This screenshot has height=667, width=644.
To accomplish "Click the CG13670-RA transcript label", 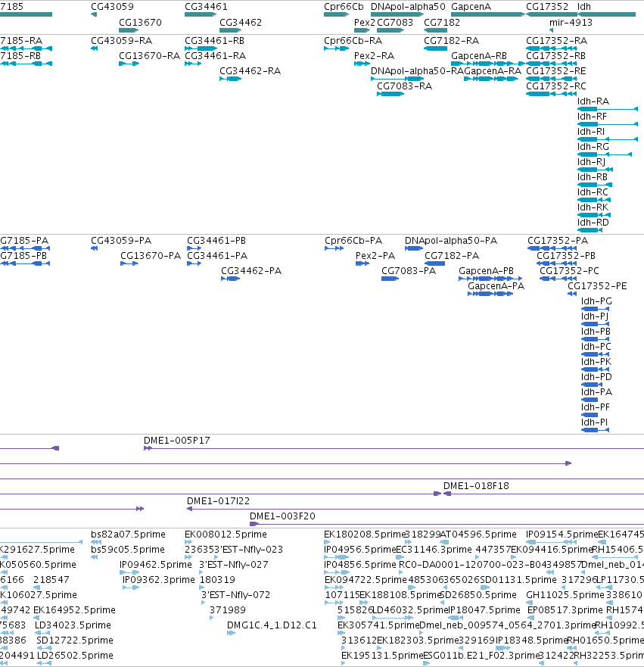I will point(150,56).
